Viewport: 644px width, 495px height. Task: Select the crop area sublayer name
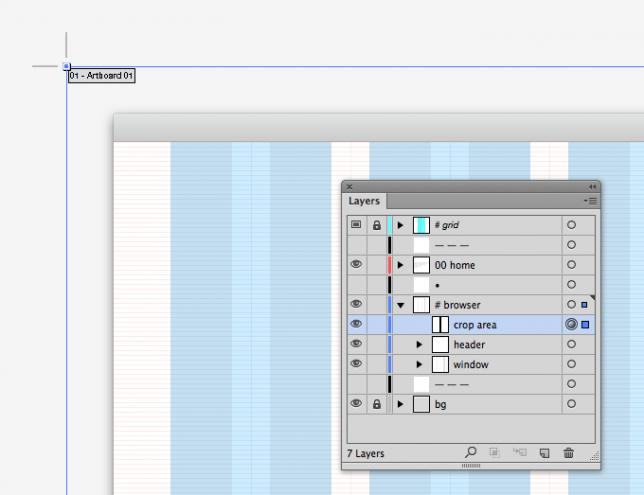coord(475,325)
